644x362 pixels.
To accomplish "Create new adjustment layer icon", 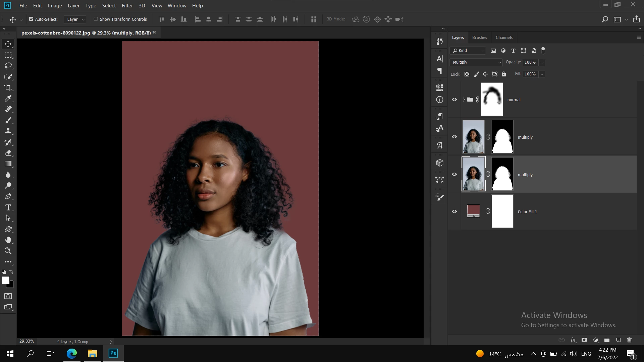I will pos(596,340).
